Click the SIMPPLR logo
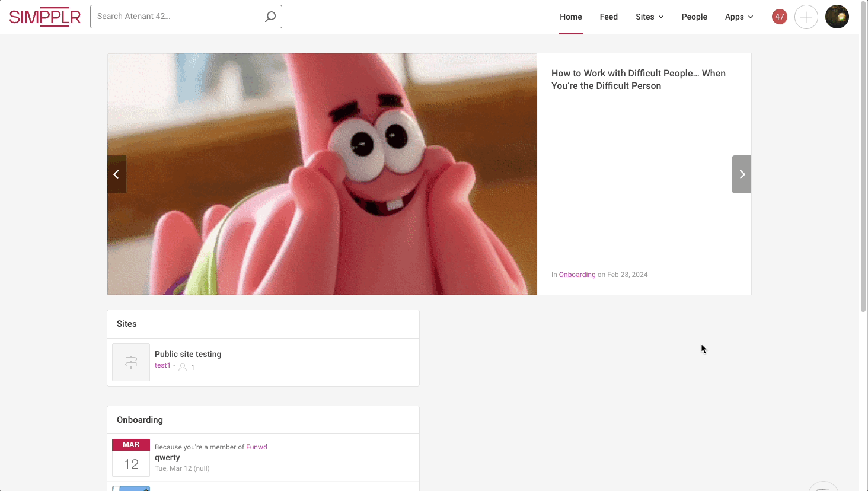The image size is (868, 491). 44,17
